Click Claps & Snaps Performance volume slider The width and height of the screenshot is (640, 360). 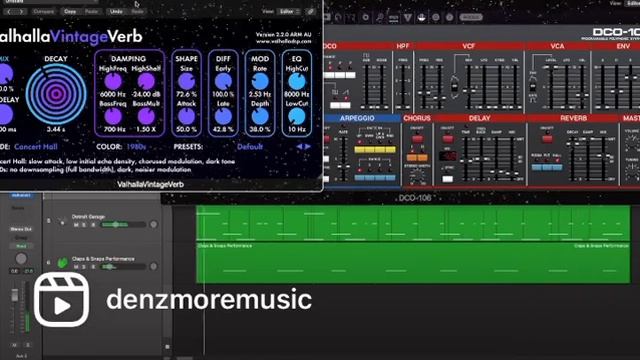coord(123,267)
